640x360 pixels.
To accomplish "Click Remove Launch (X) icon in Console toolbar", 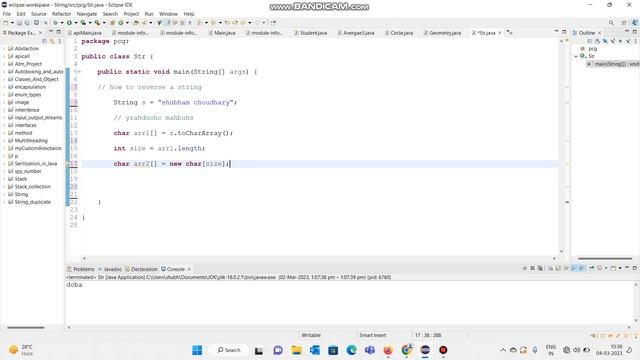I will 532,268.
